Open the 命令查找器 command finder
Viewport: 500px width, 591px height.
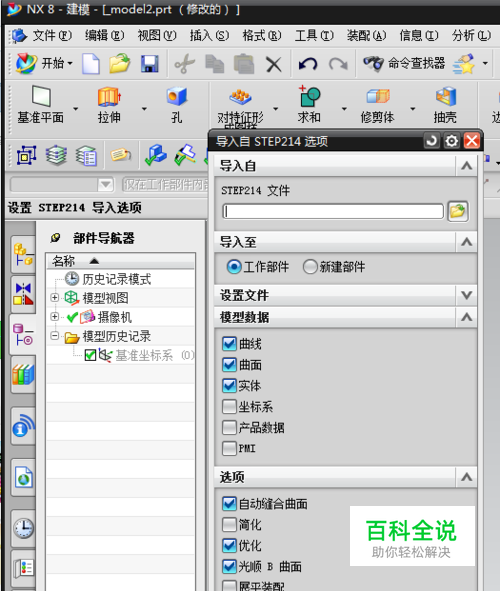[x=404, y=63]
